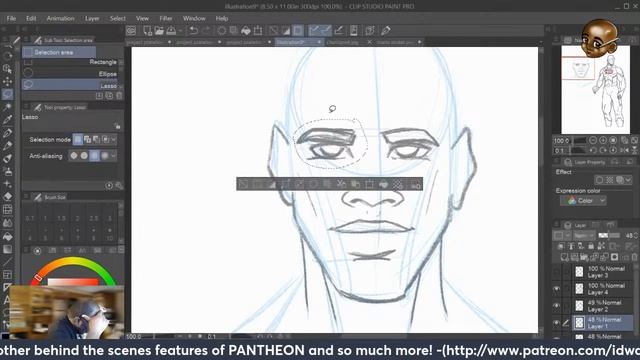Click the Redo arrow in command bar
The height and width of the screenshot is (360, 640).
[206, 31]
